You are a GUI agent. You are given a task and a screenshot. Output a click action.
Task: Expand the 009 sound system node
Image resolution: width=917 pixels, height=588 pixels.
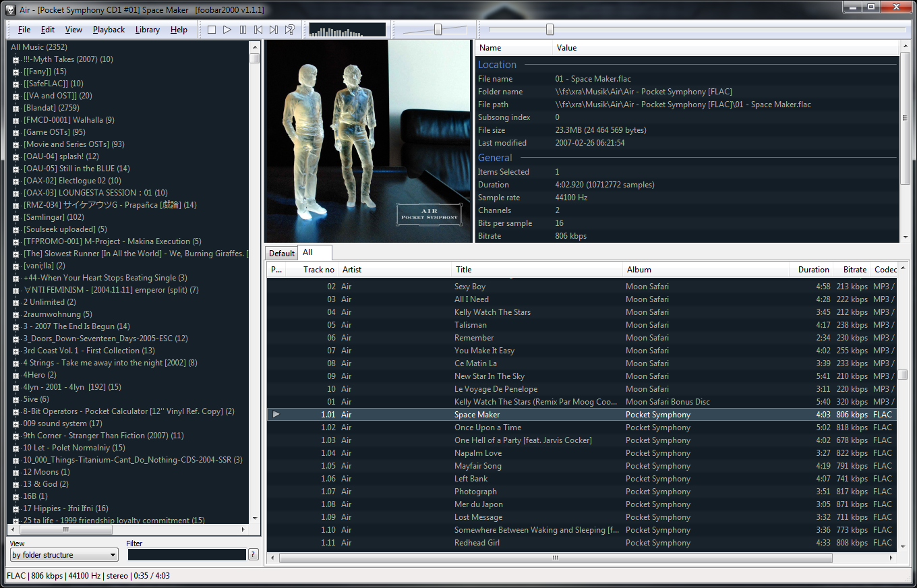[x=16, y=423]
